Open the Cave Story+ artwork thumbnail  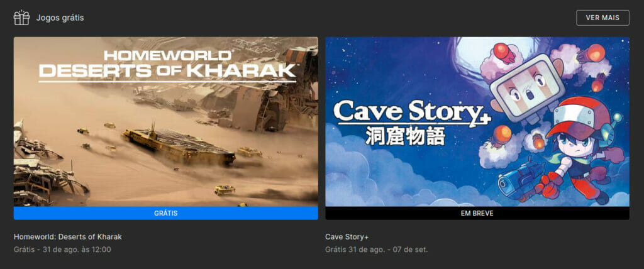477,121
